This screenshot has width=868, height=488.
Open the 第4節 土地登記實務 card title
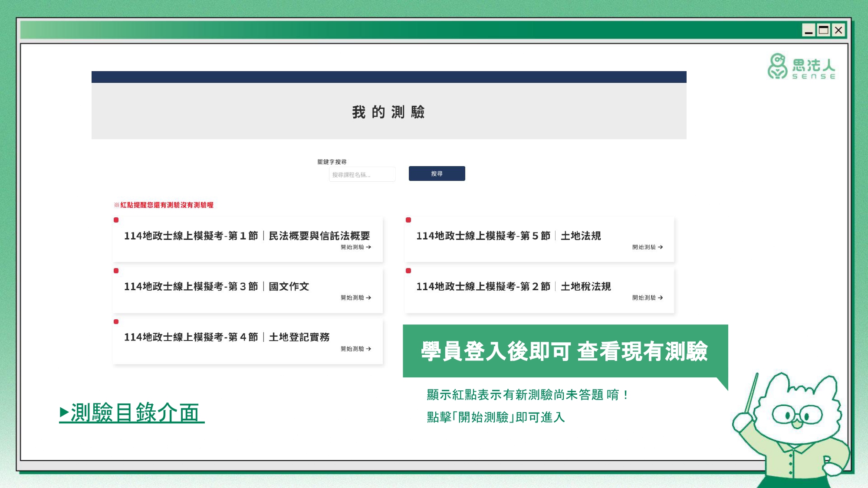(227, 337)
